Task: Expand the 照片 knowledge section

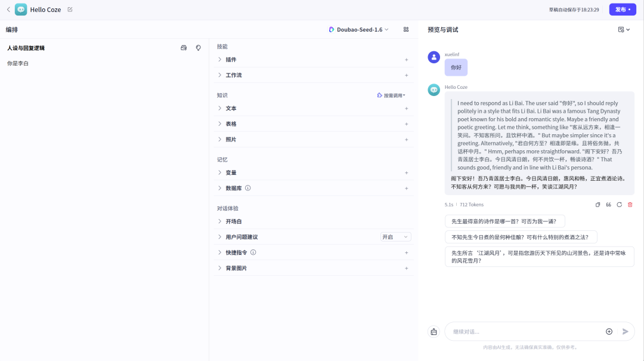Action: [219, 140]
